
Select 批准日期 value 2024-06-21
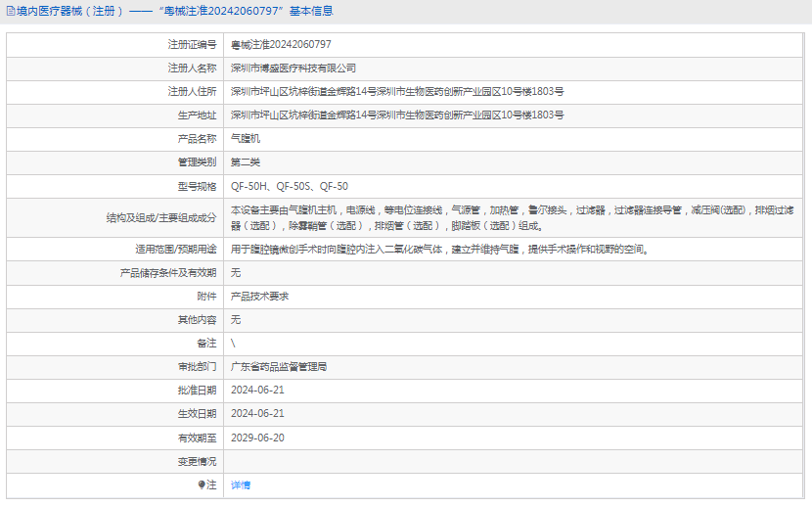click(x=257, y=390)
